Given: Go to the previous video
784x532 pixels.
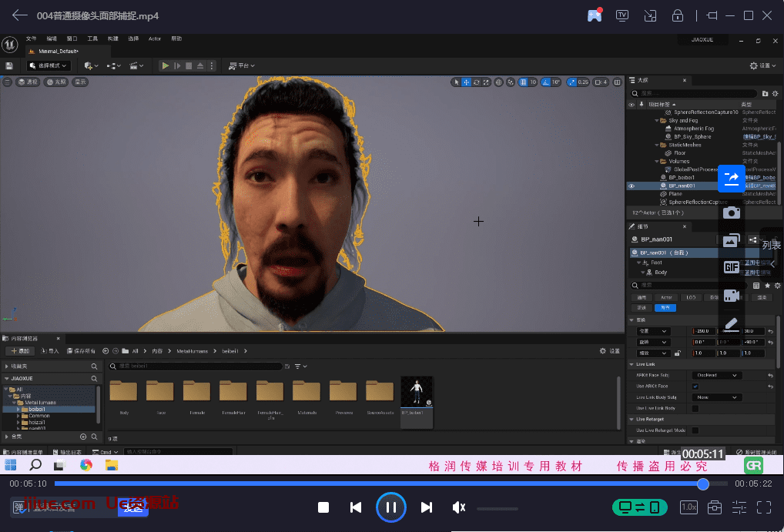Looking at the screenshot, I should 356,507.
